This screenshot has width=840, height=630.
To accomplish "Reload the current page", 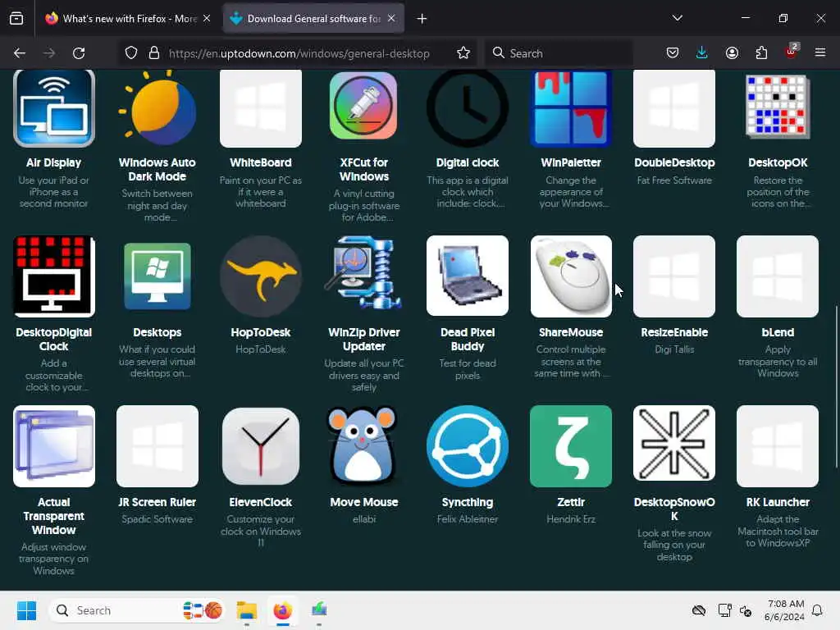I will coord(79,53).
